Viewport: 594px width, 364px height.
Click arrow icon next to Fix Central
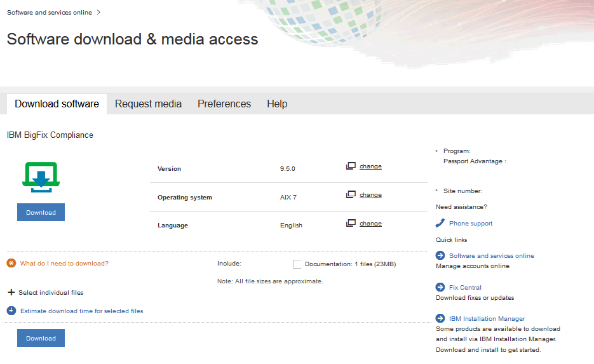(x=440, y=287)
